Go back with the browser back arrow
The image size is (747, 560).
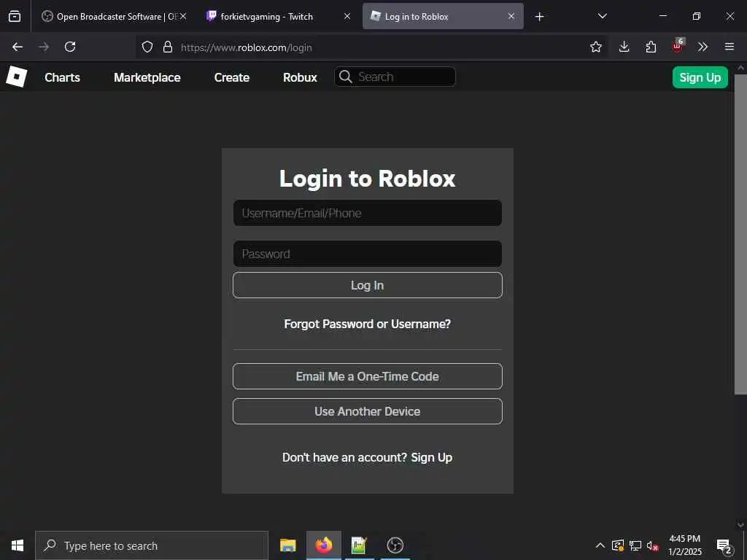tap(18, 47)
